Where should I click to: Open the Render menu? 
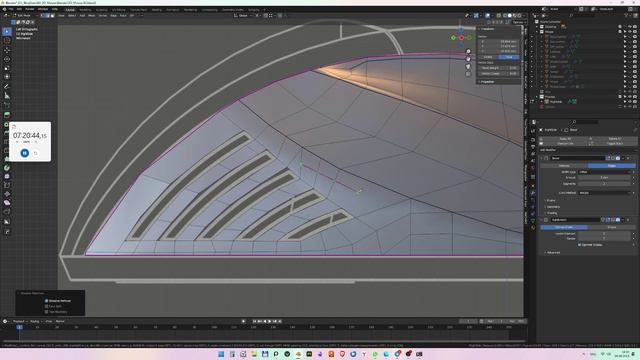[x=30, y=9]
